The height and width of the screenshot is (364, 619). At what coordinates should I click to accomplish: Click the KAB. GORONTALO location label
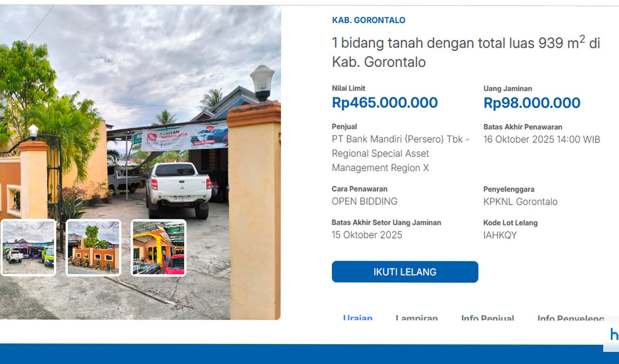point(369,20)
